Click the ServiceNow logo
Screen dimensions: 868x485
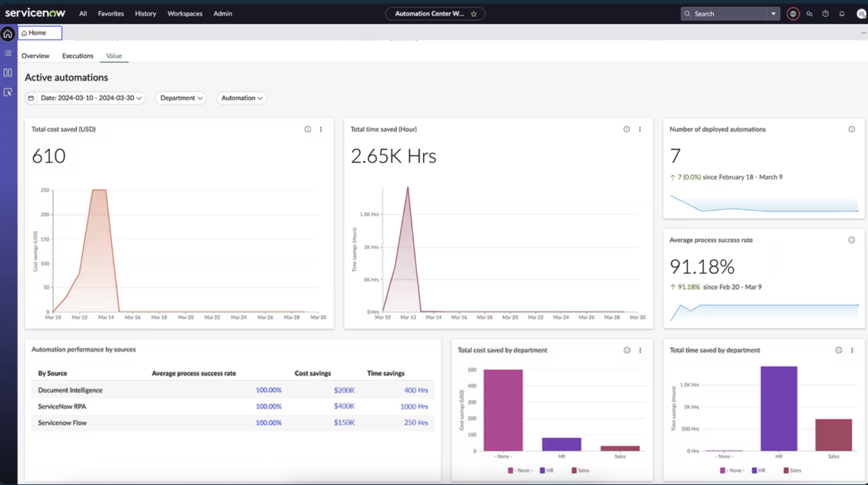(35, 13)
